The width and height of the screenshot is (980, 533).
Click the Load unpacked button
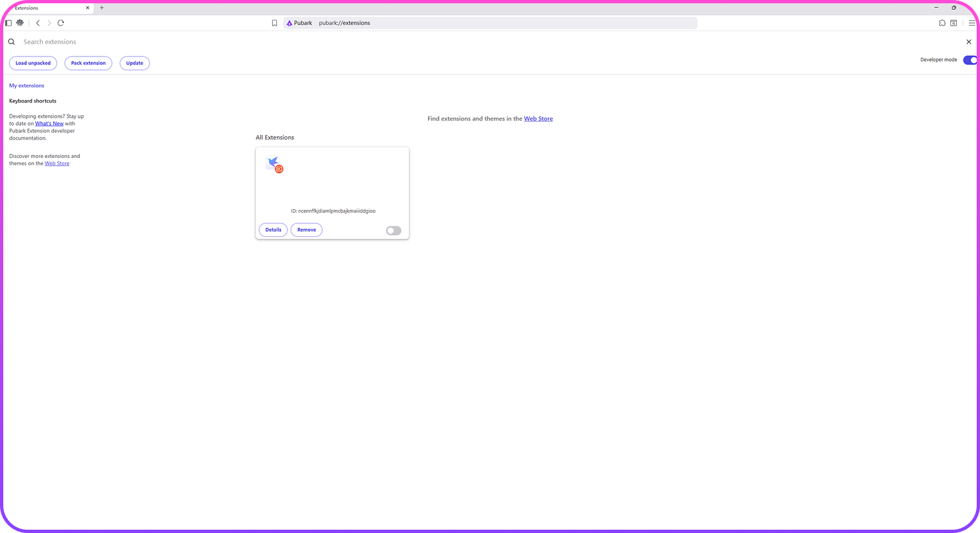pos(33,63)
